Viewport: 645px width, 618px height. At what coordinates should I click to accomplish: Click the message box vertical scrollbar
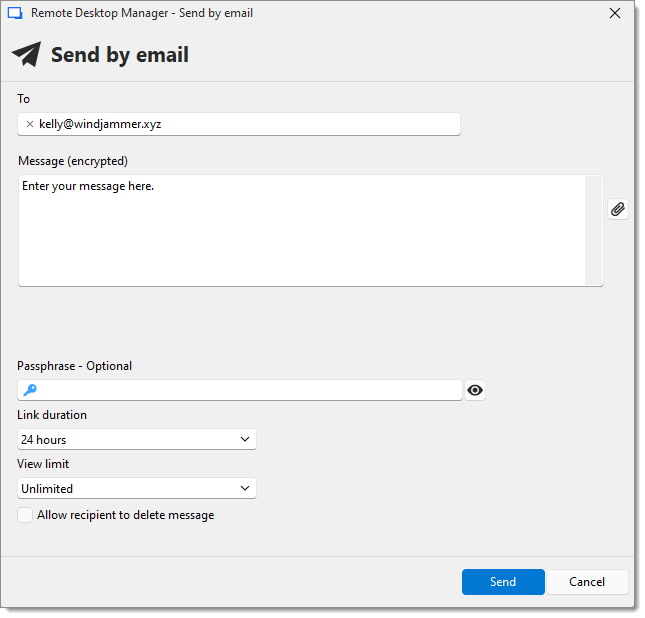[594, 230]
